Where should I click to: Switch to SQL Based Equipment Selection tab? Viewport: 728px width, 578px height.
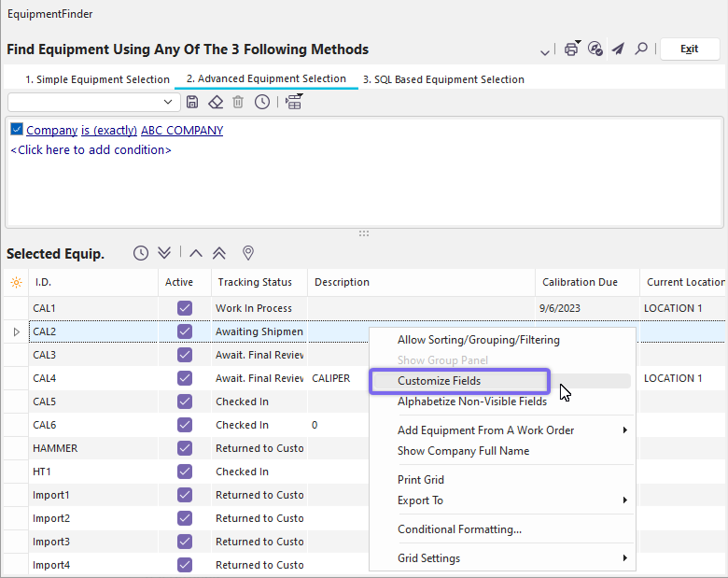click(x=443, y=79)
